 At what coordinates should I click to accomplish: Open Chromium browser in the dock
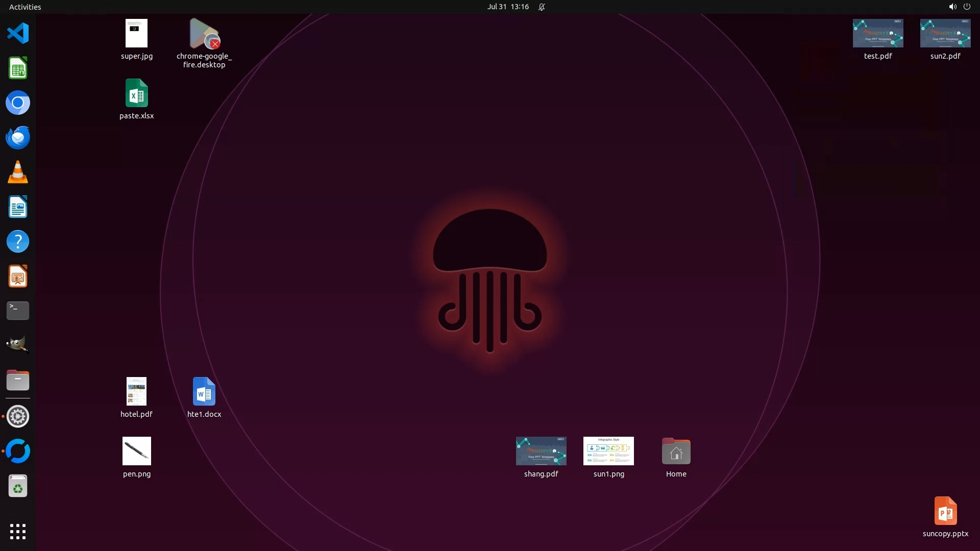tap(18, 103)
